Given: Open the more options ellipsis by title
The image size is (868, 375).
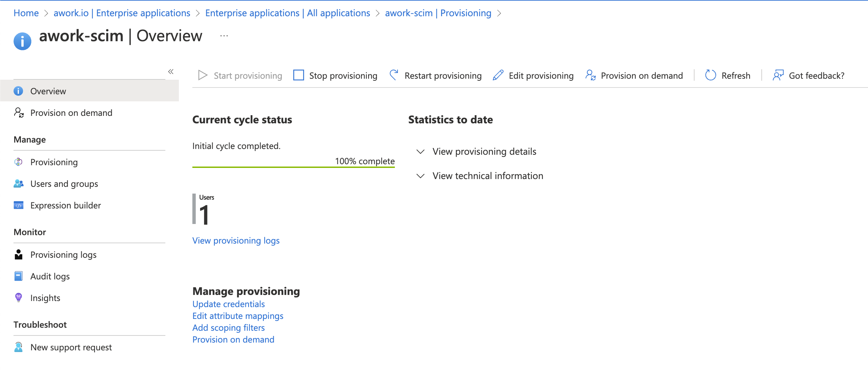Looking at the screenshot, I should point(224,36).
